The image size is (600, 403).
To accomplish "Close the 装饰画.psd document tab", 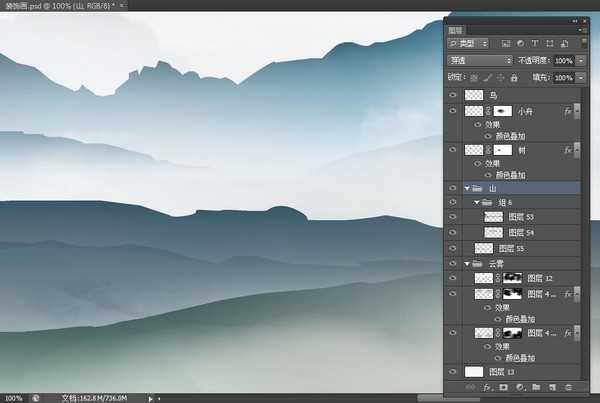I will [x=122, y=5].
